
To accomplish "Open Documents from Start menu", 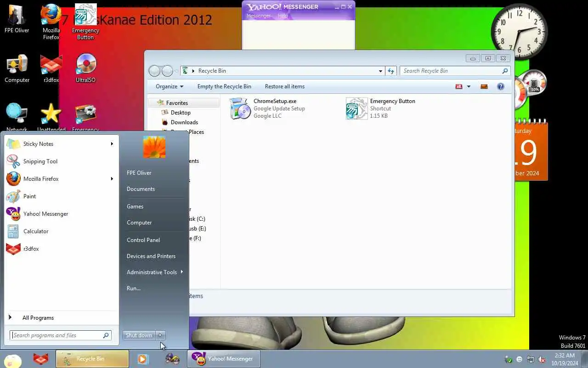I will tap(141, 189).
